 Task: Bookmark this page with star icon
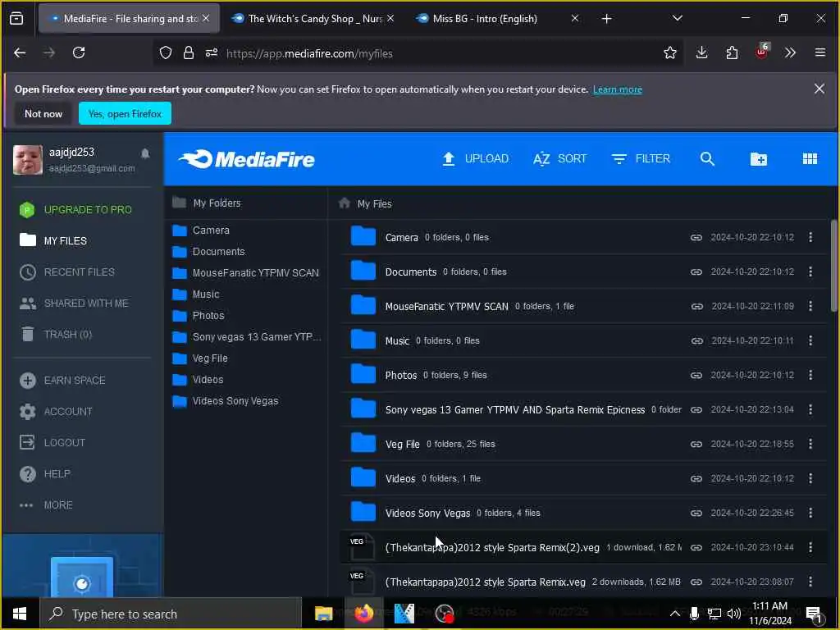pos(669,52)
